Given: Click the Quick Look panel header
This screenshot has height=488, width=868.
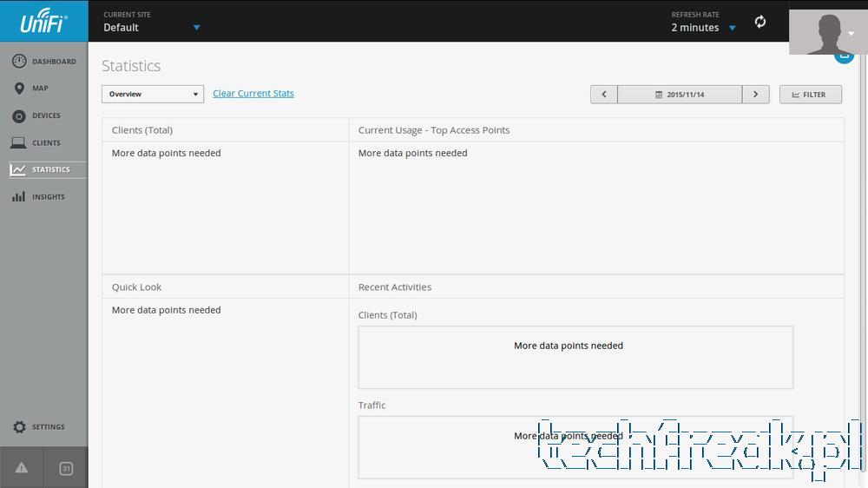Looking at the screenshot, I should [137, 287].
